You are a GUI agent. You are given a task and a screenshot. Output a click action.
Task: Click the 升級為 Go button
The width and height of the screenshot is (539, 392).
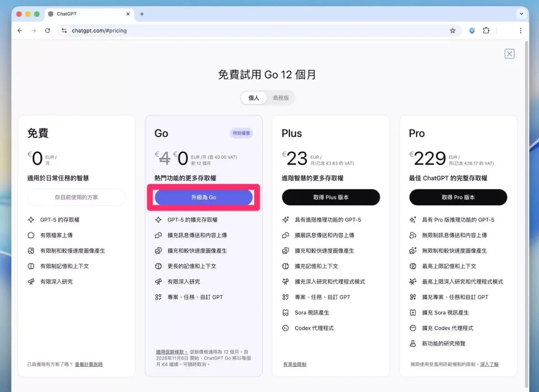pos(203,197)
